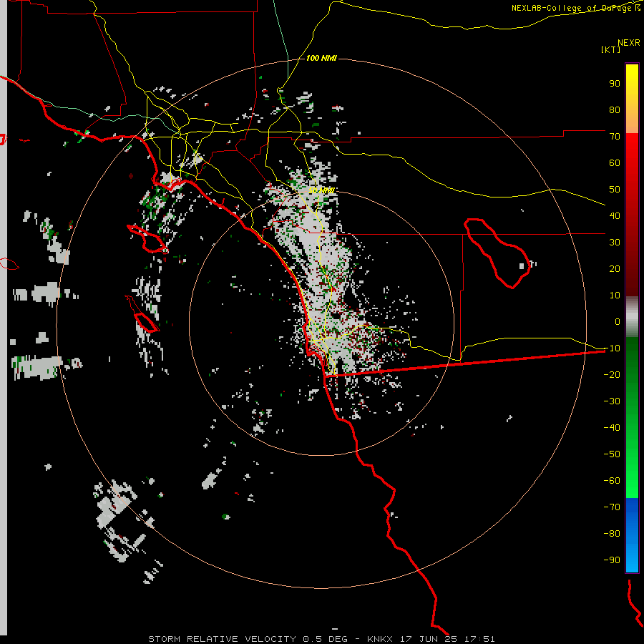Click the -80 value on the velocity scale
This screenshot has height=644, width=644.
click(x=612, y=534)
